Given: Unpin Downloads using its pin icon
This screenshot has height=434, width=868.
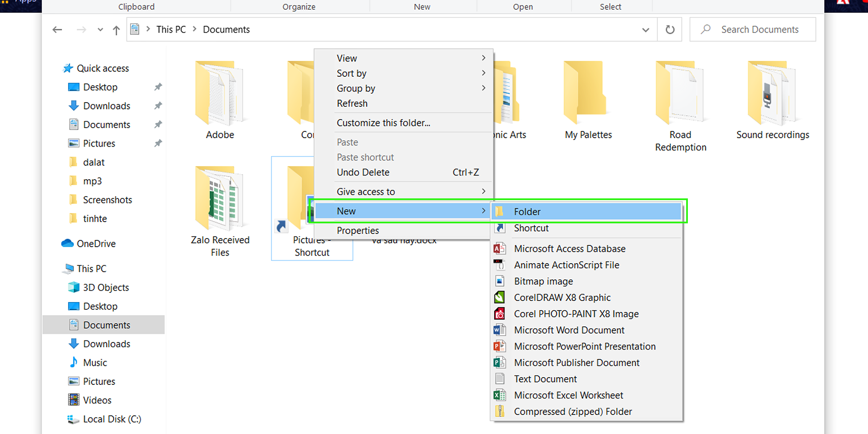Looking at the screenshot, I should coord(158,106).
